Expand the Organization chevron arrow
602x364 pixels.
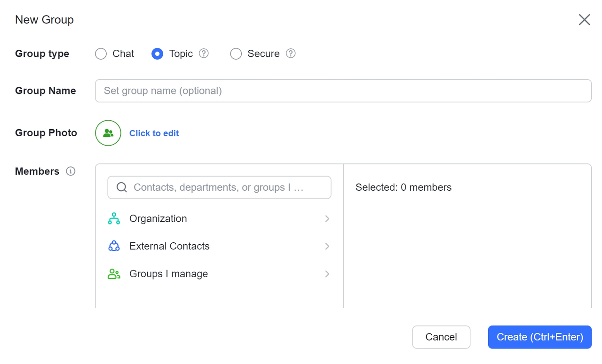click(327, 219)
